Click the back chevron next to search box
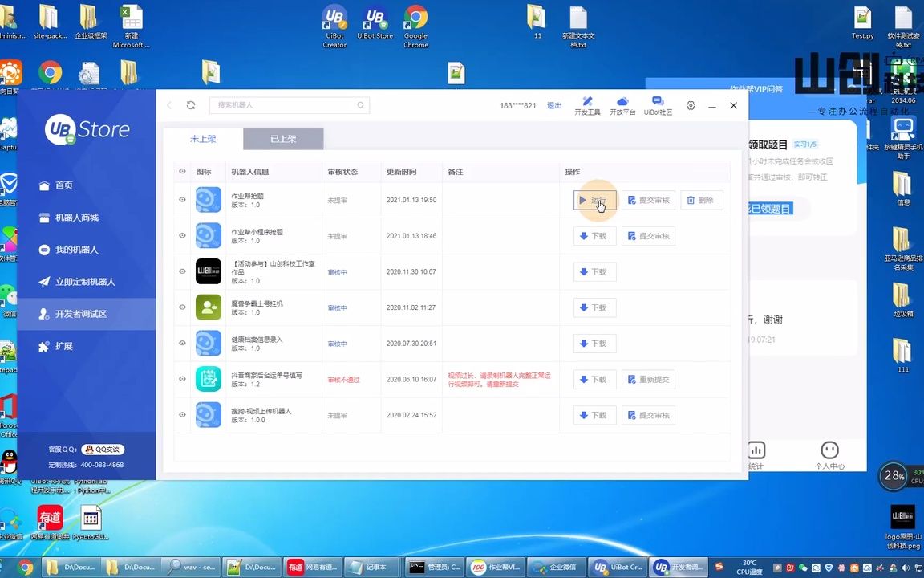924x578 pixels. click(x=169, y=105)
